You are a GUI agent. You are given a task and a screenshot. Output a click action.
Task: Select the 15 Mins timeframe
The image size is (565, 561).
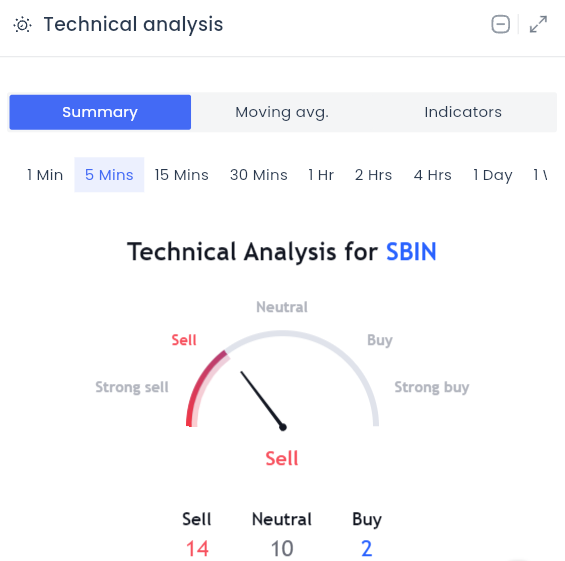[x=182, y=175]
